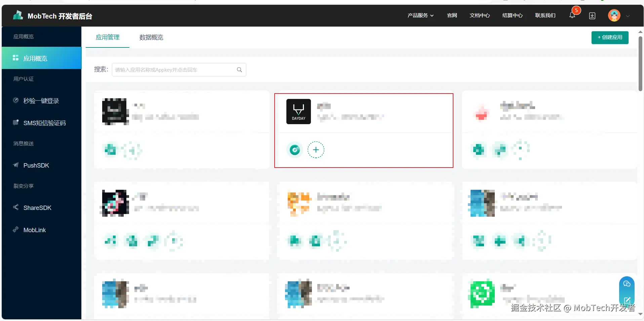The image size is (644, 321).
Task: Visit 结算中心 in the top navigation
Action: tap(512, 15)
